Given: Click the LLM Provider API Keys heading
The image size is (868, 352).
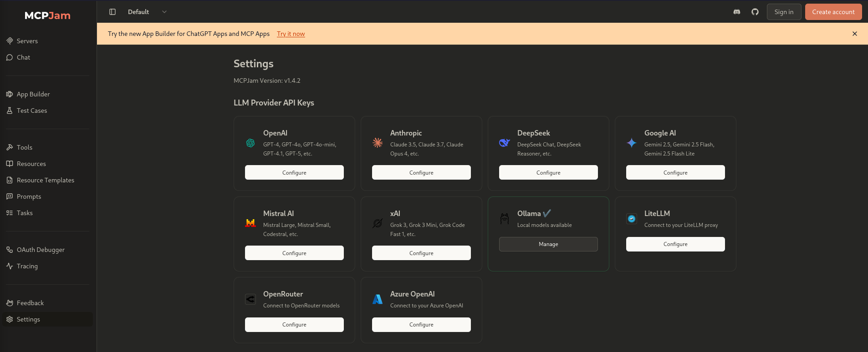Looking at the screenshot, I should (x=274, y=103).
